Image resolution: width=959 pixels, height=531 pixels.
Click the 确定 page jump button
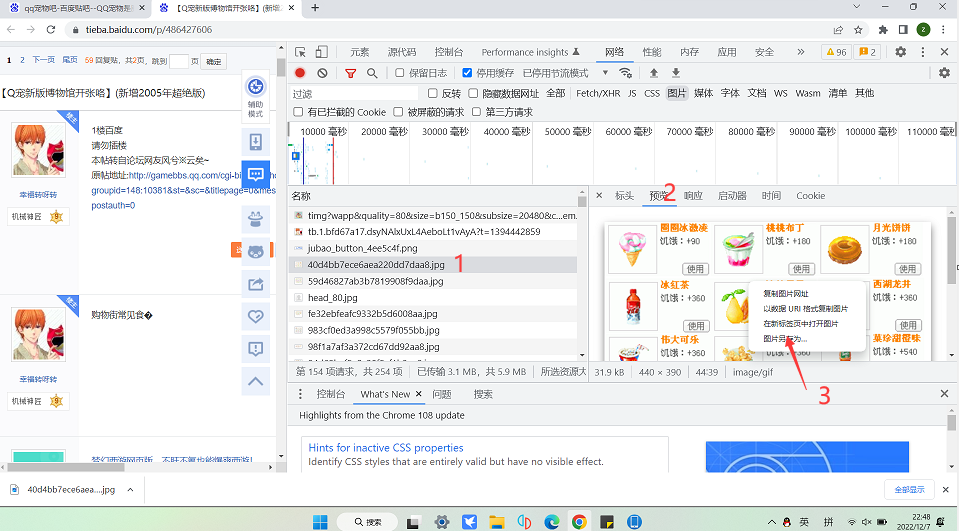(213, 61)
